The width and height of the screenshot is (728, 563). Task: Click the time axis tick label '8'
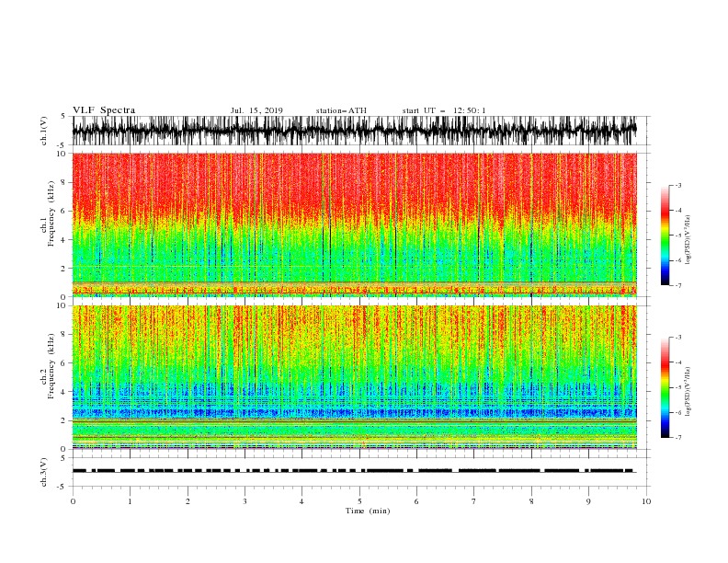[531, 501]
